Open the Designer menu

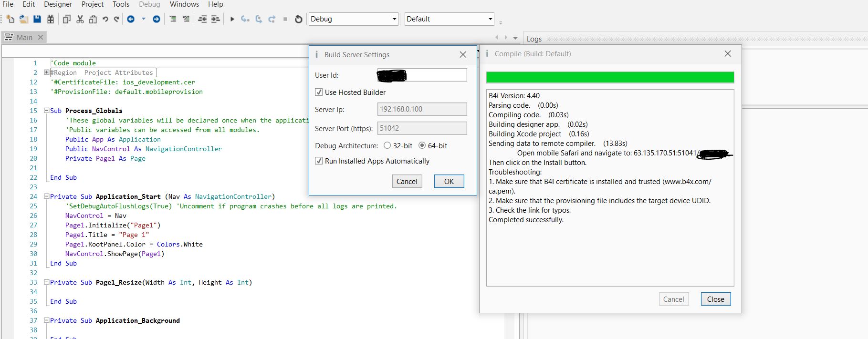coord(58,4)
